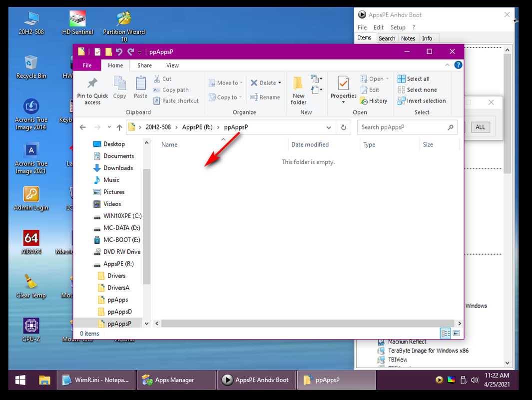Create a New folder
This screenshot has height=400, width=532.
coord(299,90)
